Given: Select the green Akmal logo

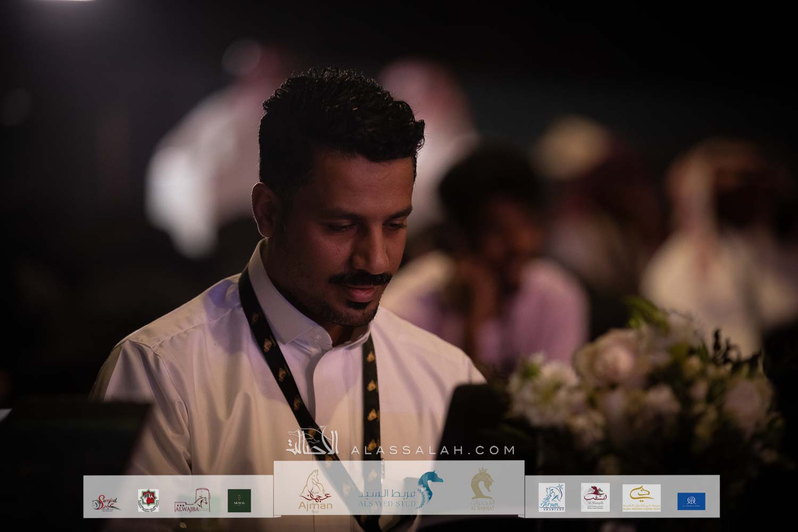Looking at the screenshot, I should [x=239, y=500].
